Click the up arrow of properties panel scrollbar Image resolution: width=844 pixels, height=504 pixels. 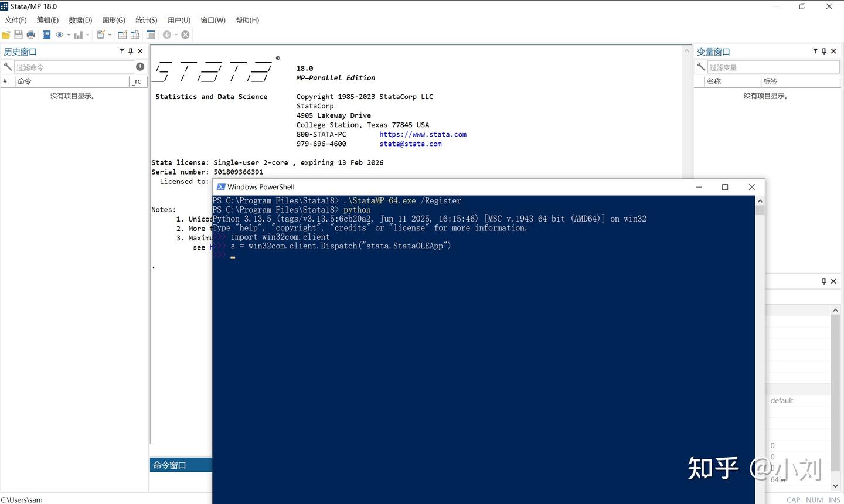click(x=835, y=310)
